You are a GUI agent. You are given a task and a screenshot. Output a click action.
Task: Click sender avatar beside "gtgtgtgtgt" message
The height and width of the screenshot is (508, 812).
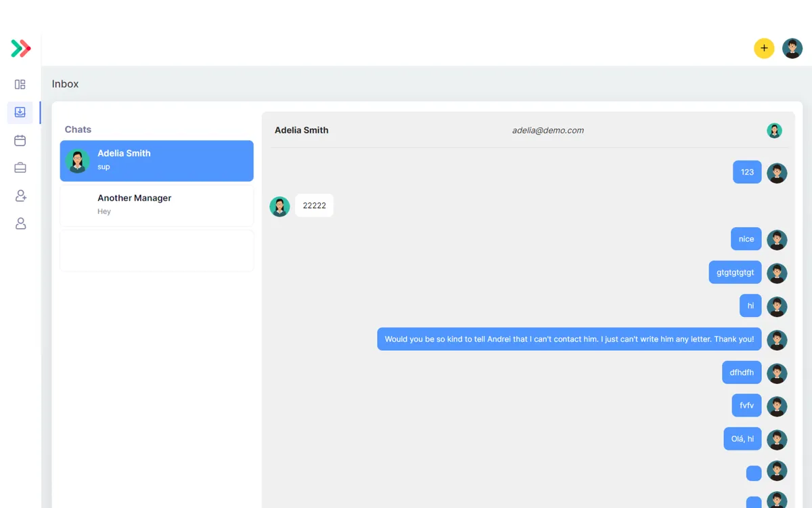click(777, 273)
